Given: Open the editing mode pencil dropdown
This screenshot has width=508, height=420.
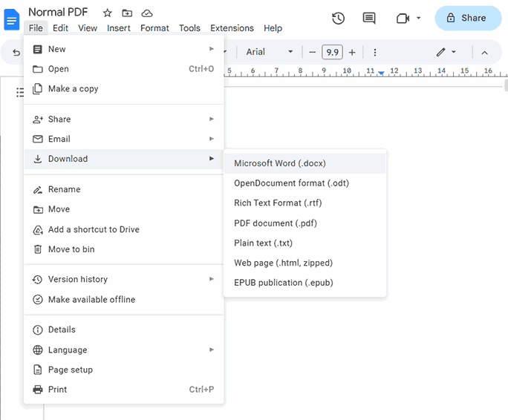Looking at the screenshot, I should [x=446, y=52].
